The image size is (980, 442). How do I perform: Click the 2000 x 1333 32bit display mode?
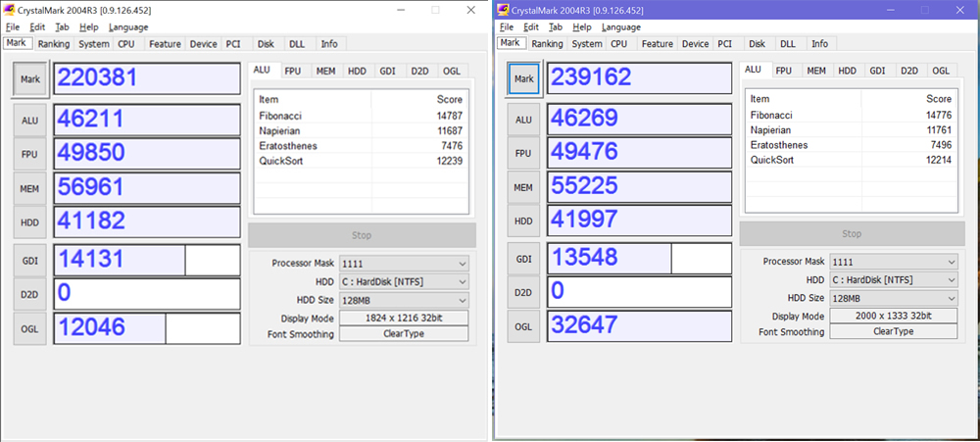(893, 317)
